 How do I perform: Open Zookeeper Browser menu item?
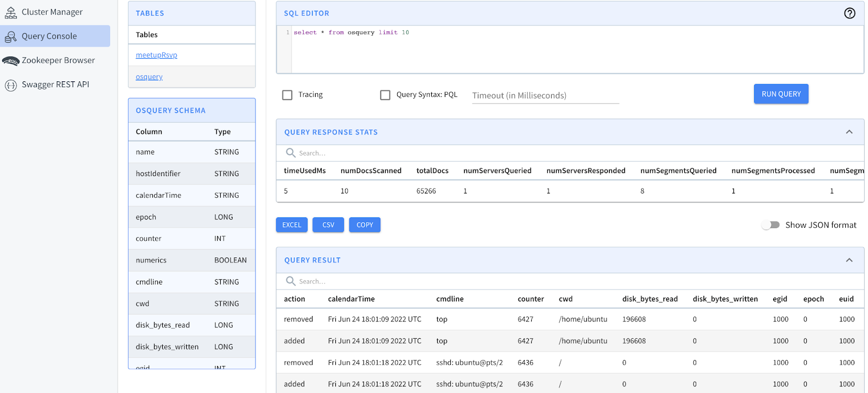(x=58, y=60)
